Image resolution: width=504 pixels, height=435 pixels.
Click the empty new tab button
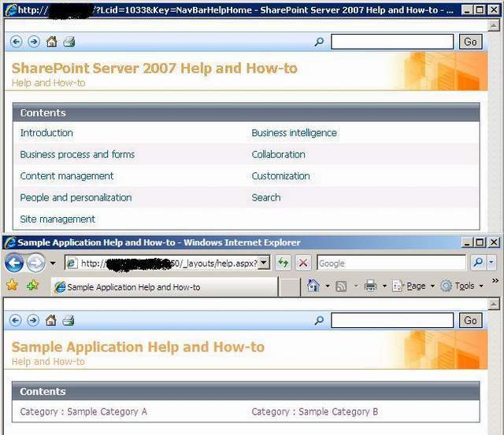coord(289,287)
